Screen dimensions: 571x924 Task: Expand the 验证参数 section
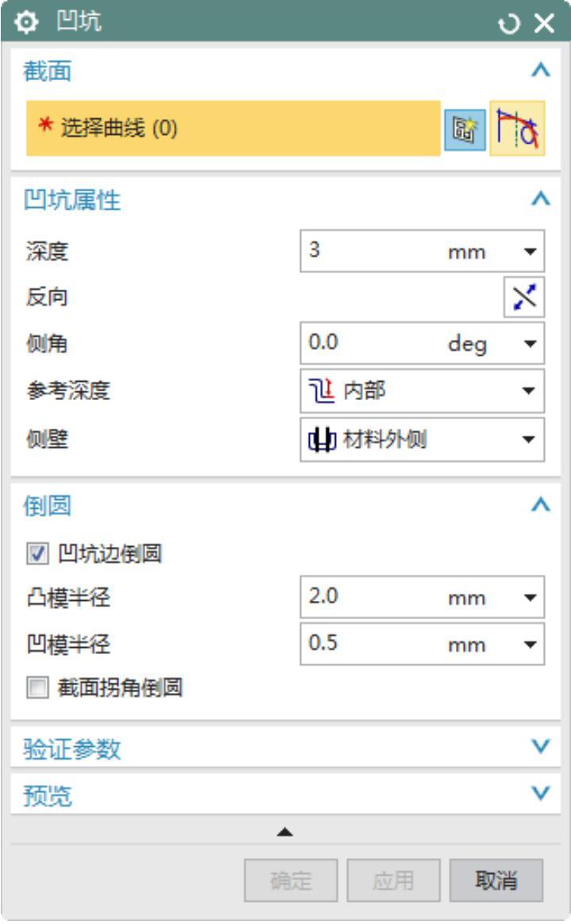tap(541, 748)
